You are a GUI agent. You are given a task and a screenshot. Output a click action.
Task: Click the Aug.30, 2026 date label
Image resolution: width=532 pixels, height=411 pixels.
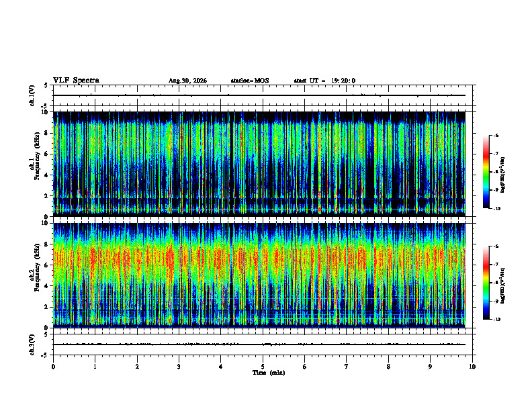(187, 81)
